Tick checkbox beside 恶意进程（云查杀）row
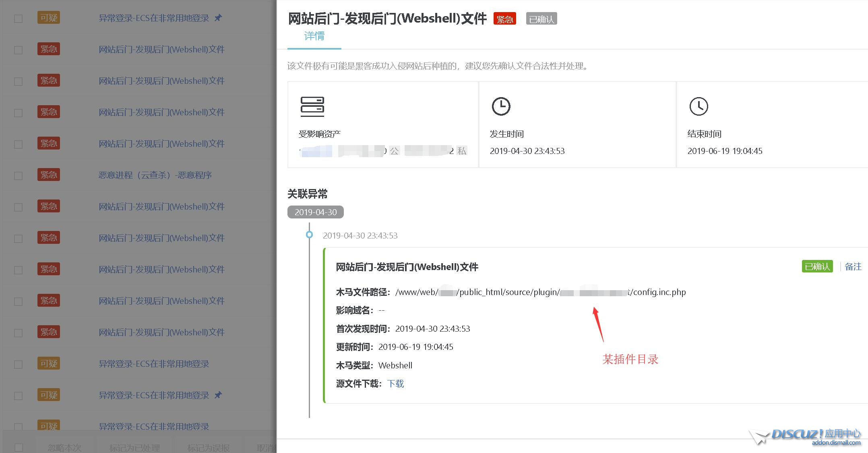Screen dimensions: 868x453 point(18,176)
